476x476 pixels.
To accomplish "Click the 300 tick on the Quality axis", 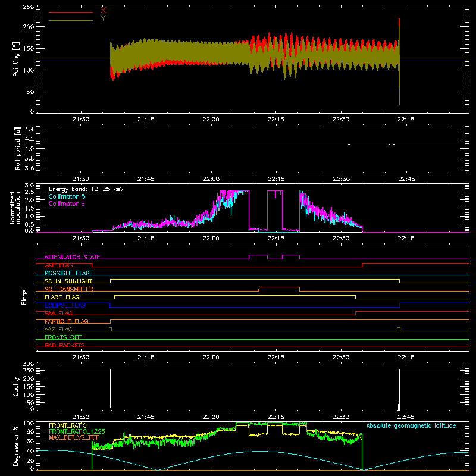I will 29,364.
